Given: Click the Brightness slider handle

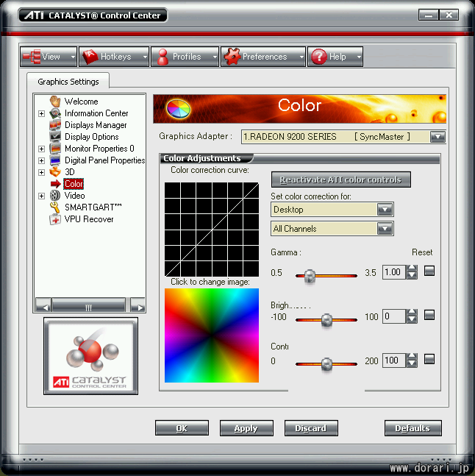Looking at the screenshot, I should point(326,320).
